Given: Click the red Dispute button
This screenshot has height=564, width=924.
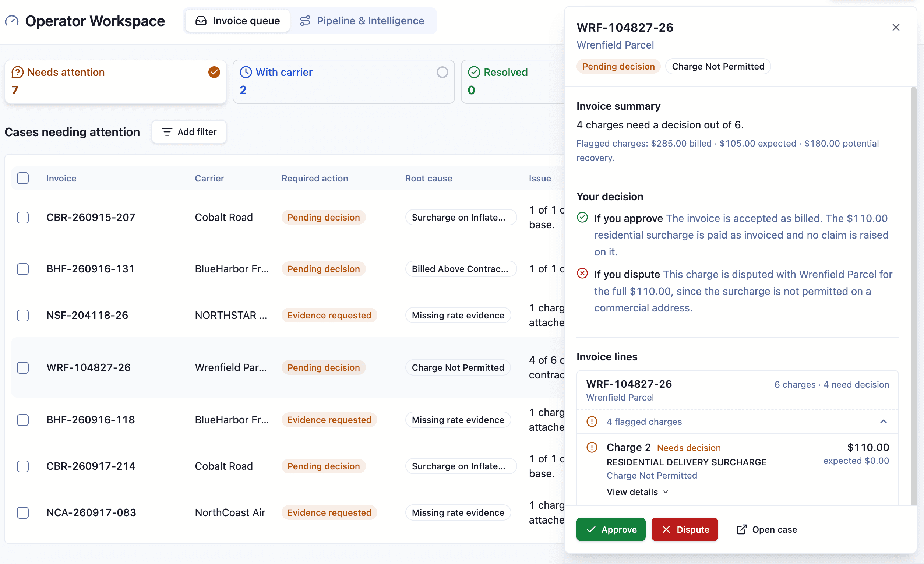Looking at the screenshot, I should click(x=685, y=529).
